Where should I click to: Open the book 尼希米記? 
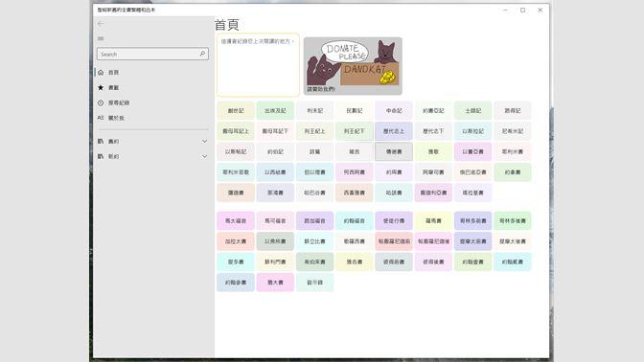[513, 131]
